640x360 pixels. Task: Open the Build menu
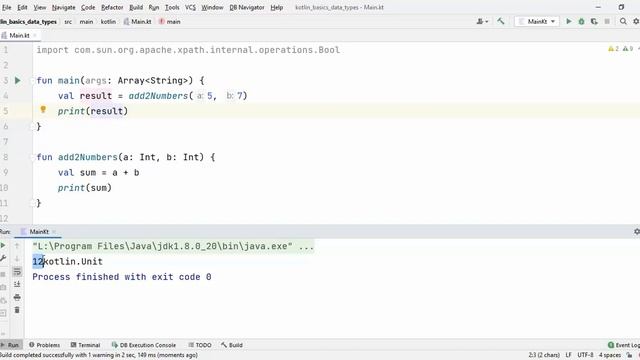[136, 7]
